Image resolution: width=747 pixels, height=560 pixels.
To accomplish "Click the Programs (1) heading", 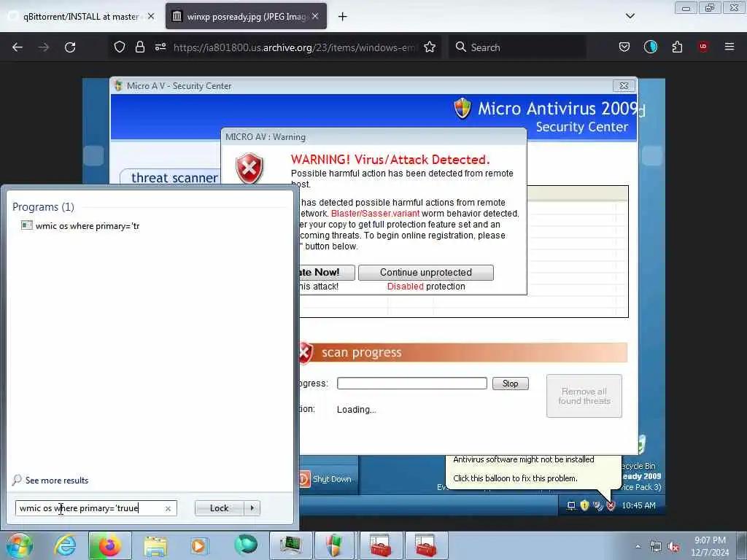I will pyautogui.click(x=43, y=206).
